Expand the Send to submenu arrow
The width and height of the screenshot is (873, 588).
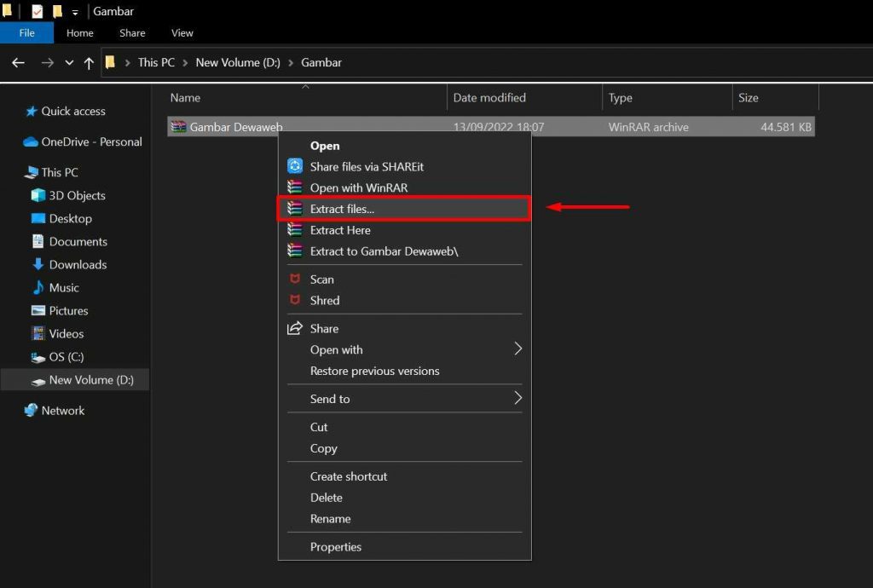pos(517,399)
